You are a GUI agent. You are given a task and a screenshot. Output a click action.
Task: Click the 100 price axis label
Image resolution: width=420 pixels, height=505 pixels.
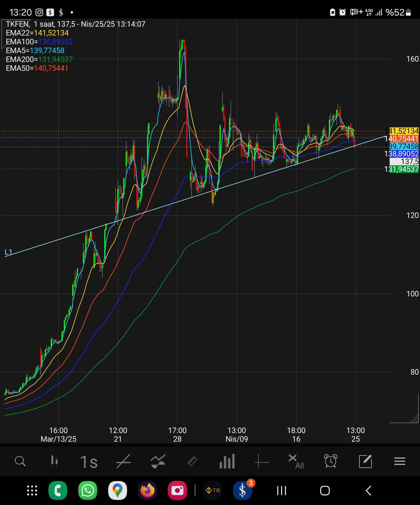412,294
